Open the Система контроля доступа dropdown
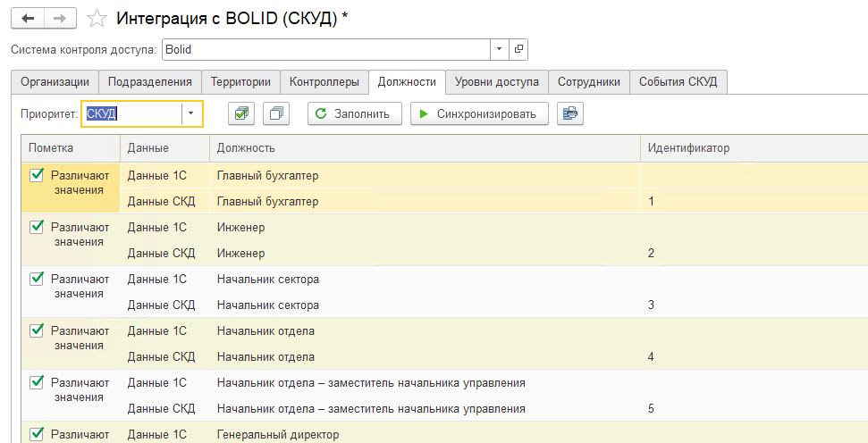Screen dimensions: 868x443 499,49
